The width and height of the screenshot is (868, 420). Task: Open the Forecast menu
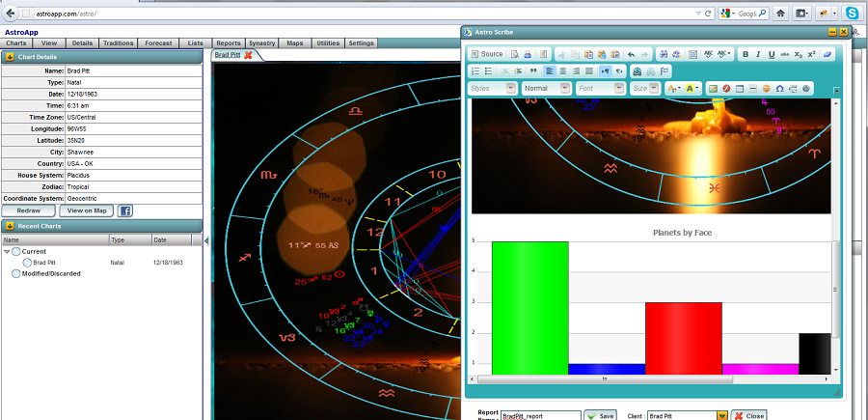[x=158, y=43]
